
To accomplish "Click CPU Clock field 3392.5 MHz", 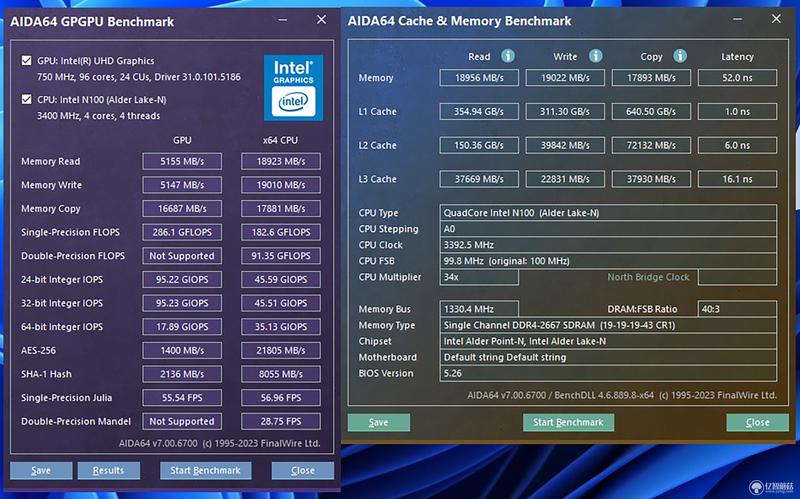I will (608, 245).
